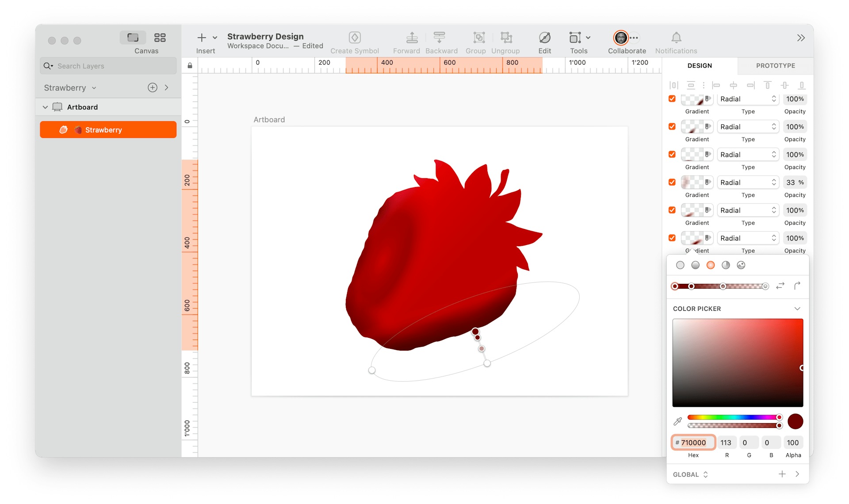Show more toolbar items with double chevron

click(801, 38)
